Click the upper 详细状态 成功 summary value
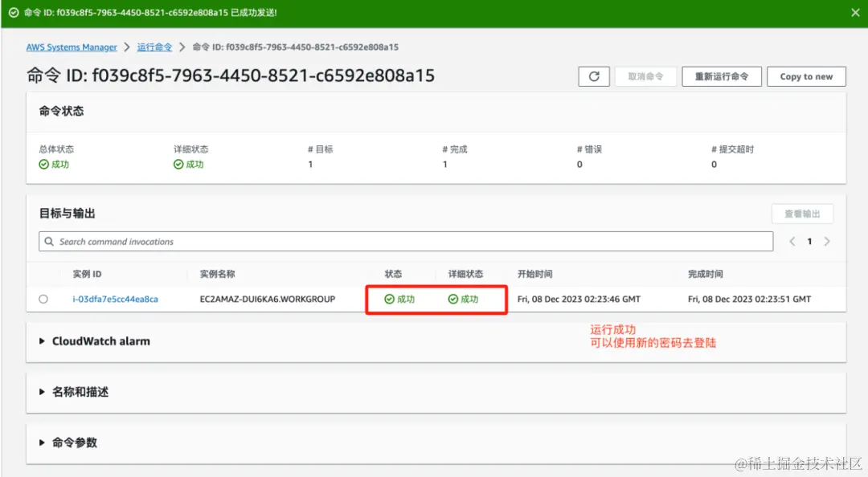Image resolution: width=868 pixels, height=477 pixels. [189, 165]
